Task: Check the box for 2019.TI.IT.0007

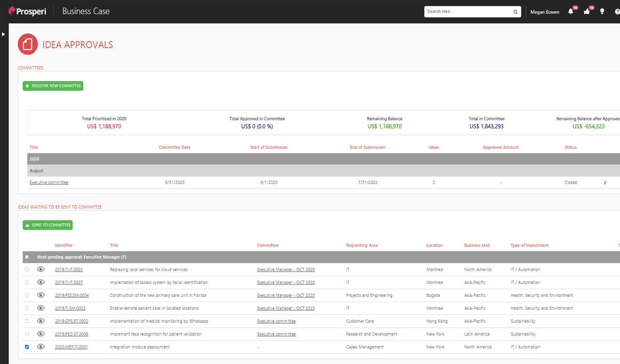Action: 27,282
